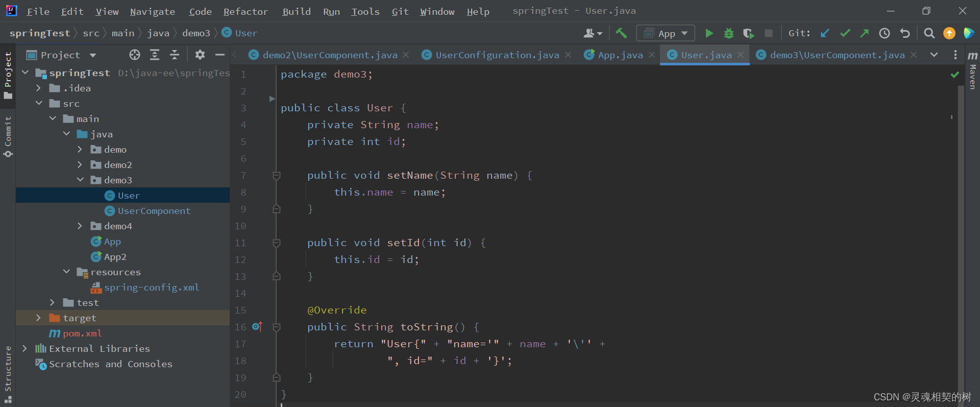Run the App configuration
Screen dimensions: 980x407
[x=709, y=33]
